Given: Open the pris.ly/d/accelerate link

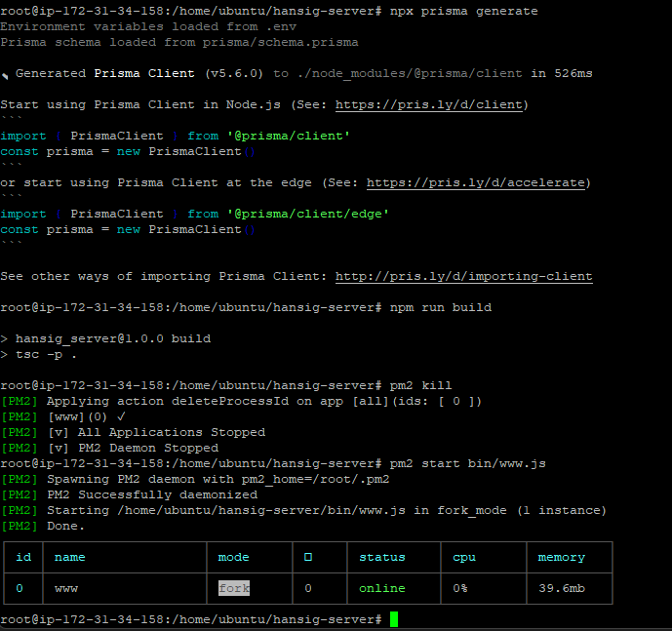Looking at the screenshot, I should (x=476, y=182).
